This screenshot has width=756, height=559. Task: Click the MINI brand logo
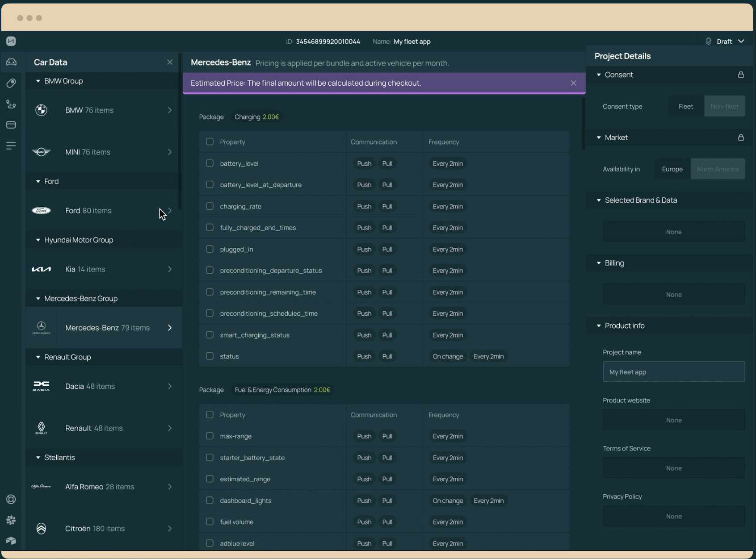pyautogui.click(x=41, y=152)
